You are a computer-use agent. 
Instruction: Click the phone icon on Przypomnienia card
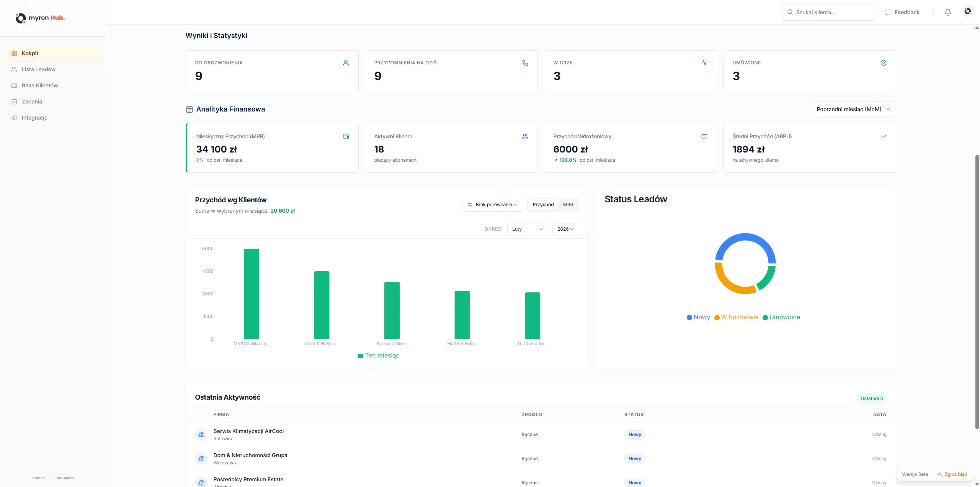click(x=525, y=63)
